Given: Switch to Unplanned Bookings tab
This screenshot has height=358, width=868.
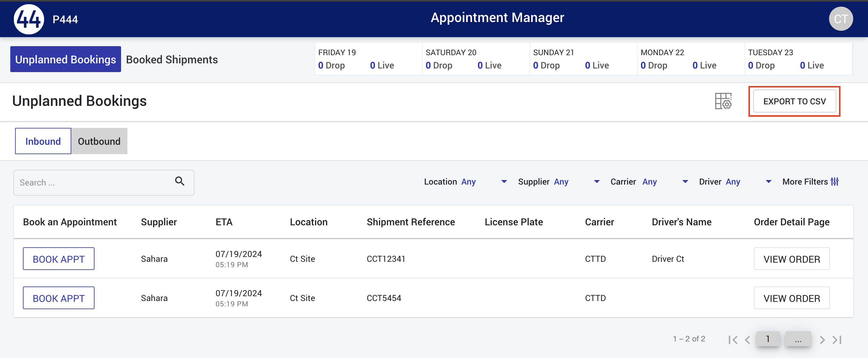Looking at the screenshot, I should click(x=66, y=59).
